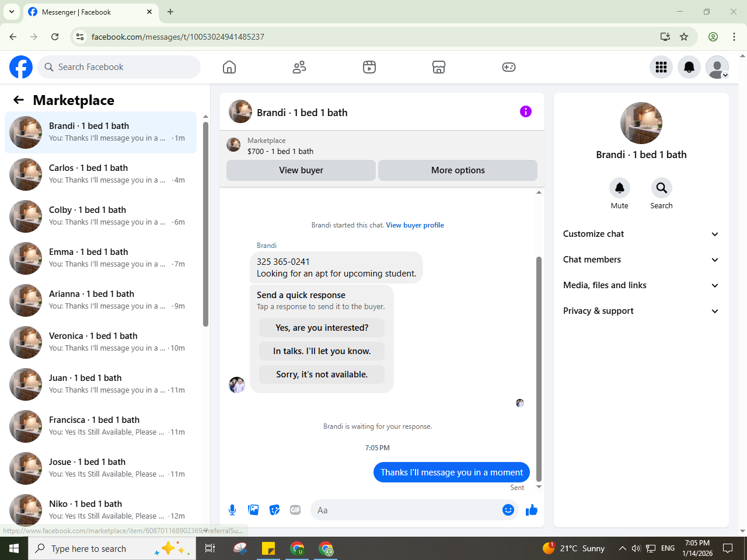Go back using the Marketplace back arrow
Screen dimensions: 747x560
coord(19,100)
